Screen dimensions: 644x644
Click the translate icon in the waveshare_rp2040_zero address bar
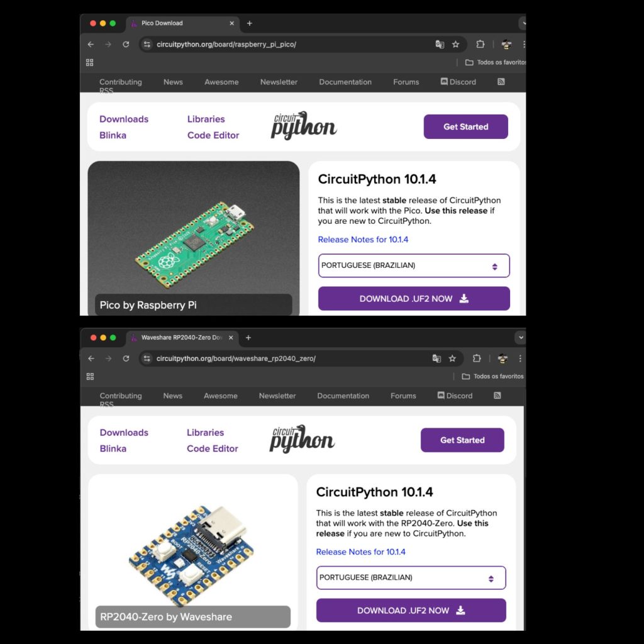click(x=436, y=358)
